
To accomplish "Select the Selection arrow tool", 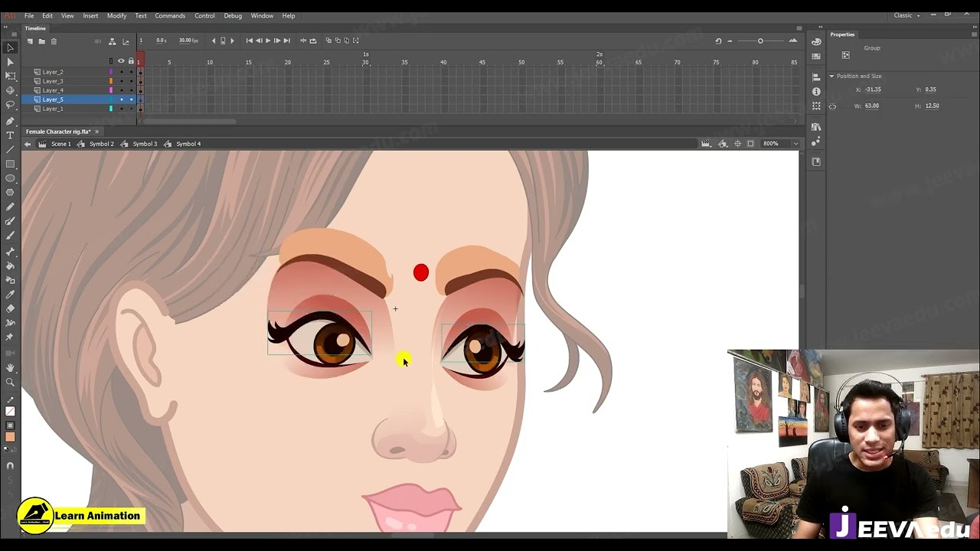I will pos(10,47).
